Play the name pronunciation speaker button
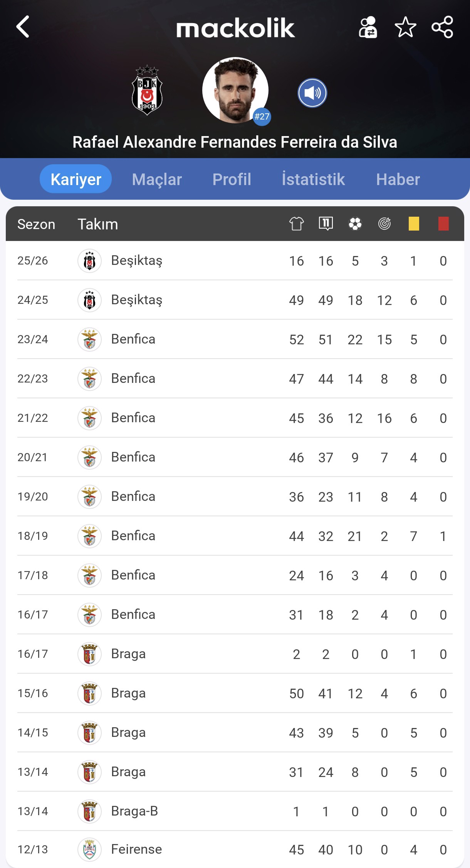The height and width of the screenshot is (868, 470). [312, 93]
